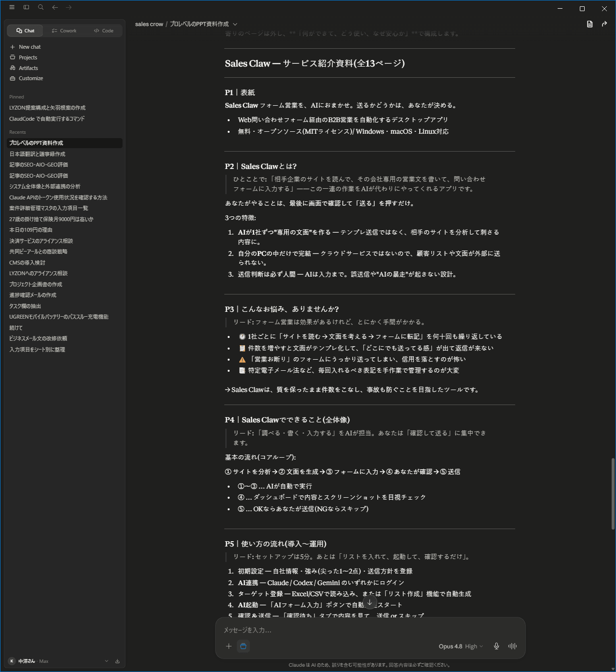Viewport: 616px width, 672px height.
Task: Open search with the magnifier icon
Action: click(41, 7)
